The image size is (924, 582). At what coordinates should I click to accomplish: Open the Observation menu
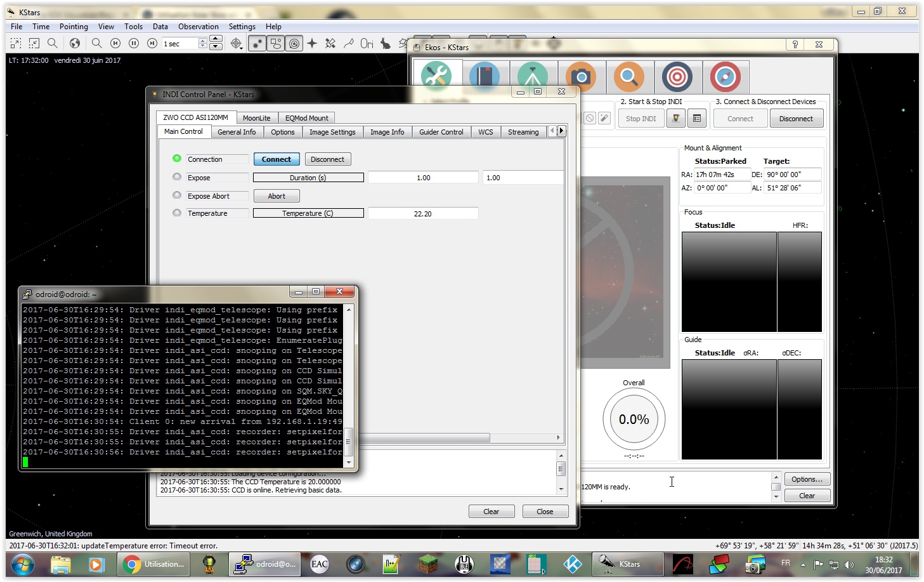coord(198,27)
